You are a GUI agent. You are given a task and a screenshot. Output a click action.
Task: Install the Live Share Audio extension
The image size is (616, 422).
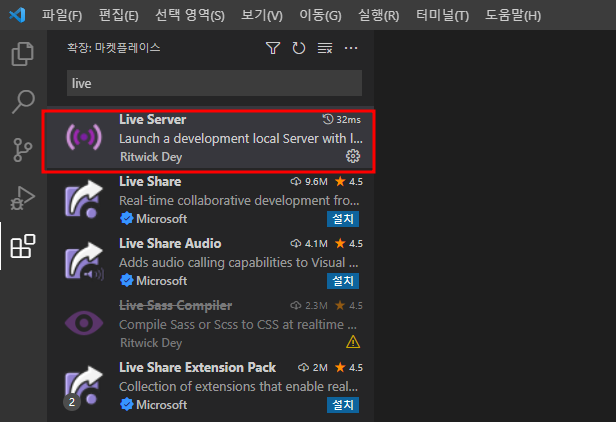(343, 281)
